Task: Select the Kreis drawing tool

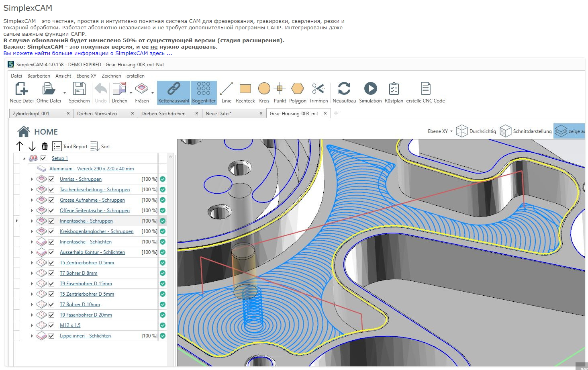Action: (x=264, y=92)
